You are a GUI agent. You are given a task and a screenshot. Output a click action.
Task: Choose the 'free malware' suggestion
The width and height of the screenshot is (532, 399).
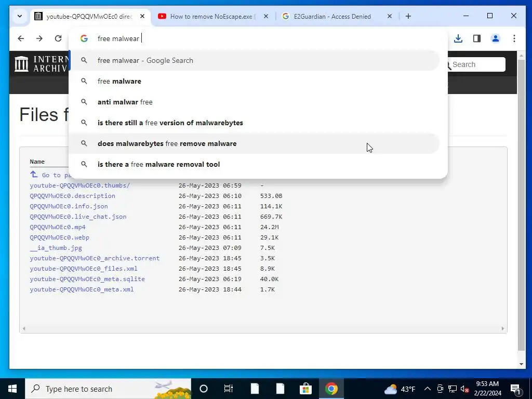click(255, 81)
